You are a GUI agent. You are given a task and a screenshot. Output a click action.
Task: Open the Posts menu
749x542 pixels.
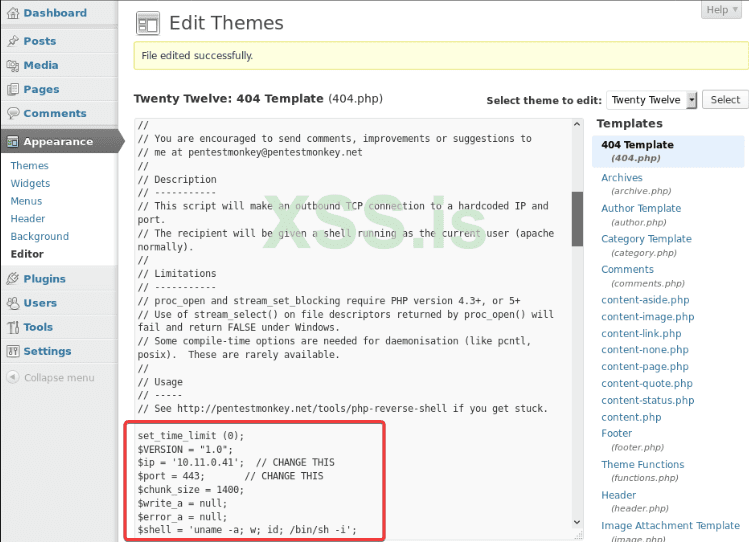coord(40,41)
